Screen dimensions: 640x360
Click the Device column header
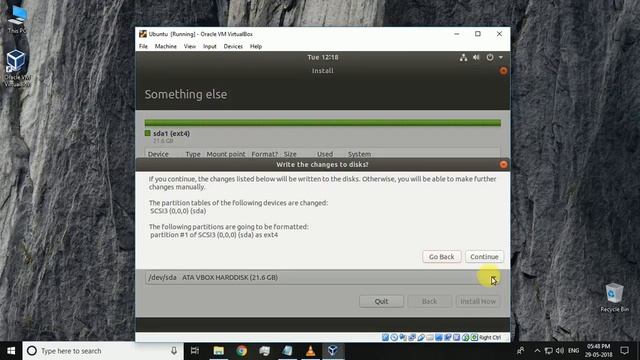158,154
